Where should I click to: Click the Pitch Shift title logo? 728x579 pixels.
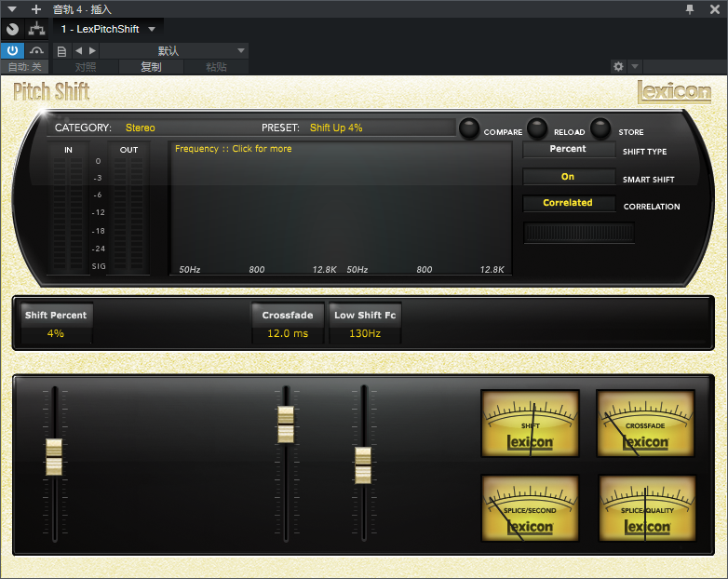coord(51,91)
